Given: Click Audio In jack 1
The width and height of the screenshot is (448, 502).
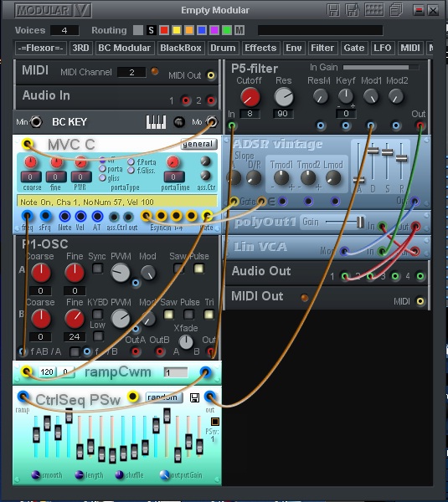Looking at the screenshot, I should tap(186, 100).
